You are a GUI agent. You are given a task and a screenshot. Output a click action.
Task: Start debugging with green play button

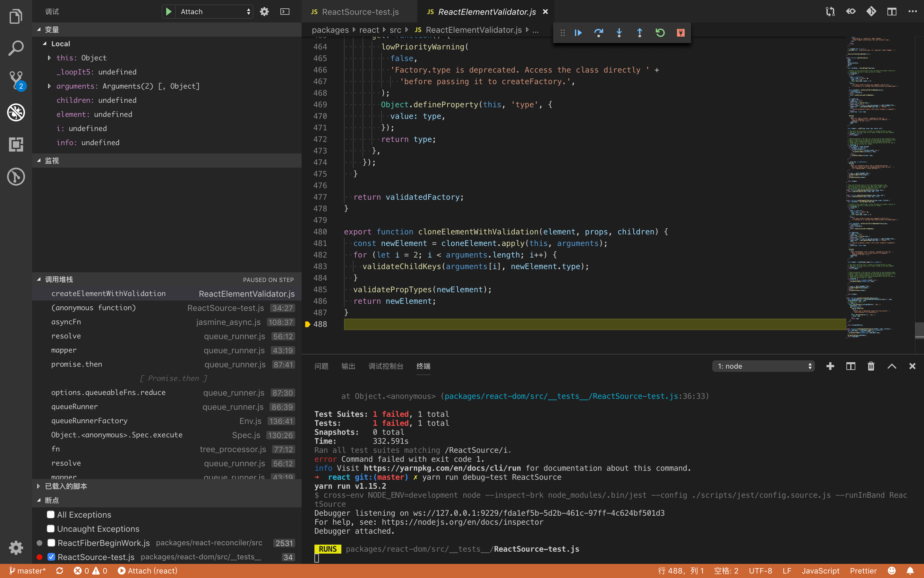(x=168, y=12)
